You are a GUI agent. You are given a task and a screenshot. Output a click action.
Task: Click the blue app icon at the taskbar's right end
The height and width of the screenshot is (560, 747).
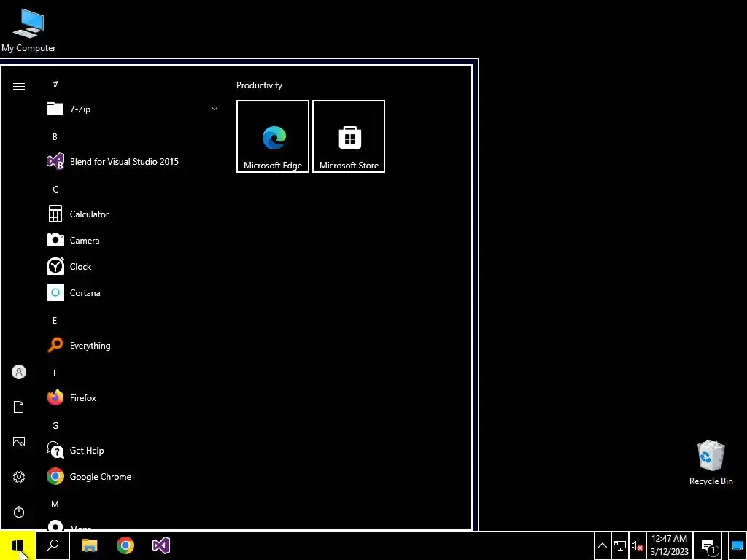pos(737,545)
